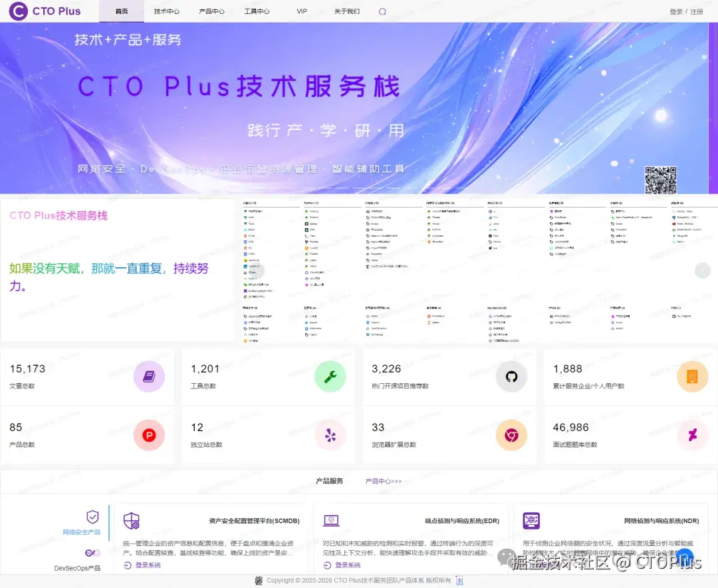Click the small QR icon after 版权所有
The height and width of the screenshot is (588, 718).
459,581
